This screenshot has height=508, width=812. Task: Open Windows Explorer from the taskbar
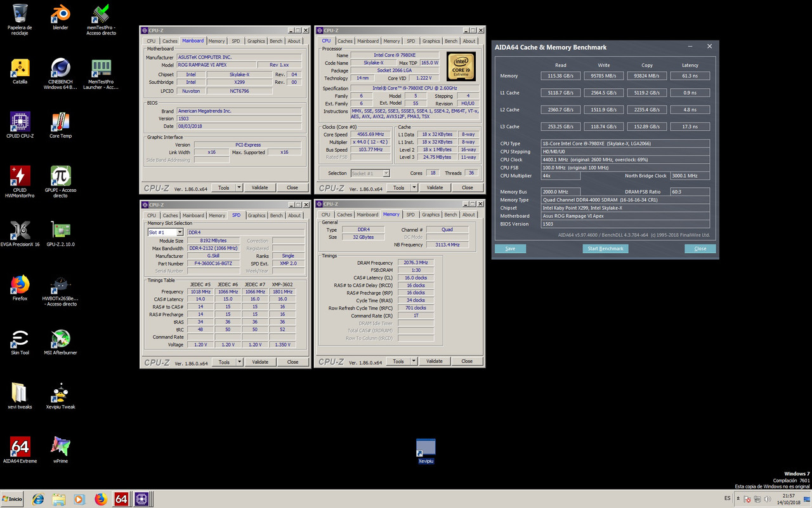(59, 499)
